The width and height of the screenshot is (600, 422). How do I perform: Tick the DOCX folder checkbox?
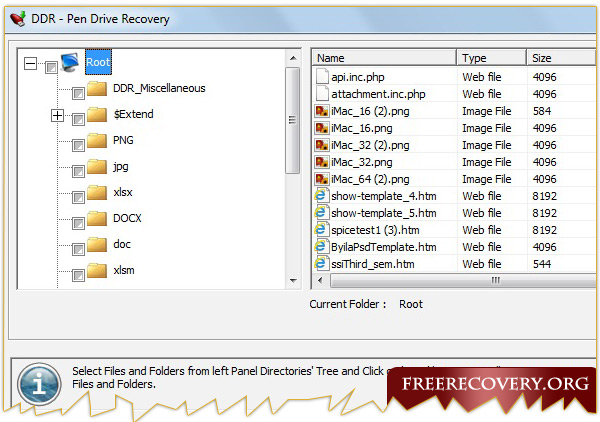(78, 223)
